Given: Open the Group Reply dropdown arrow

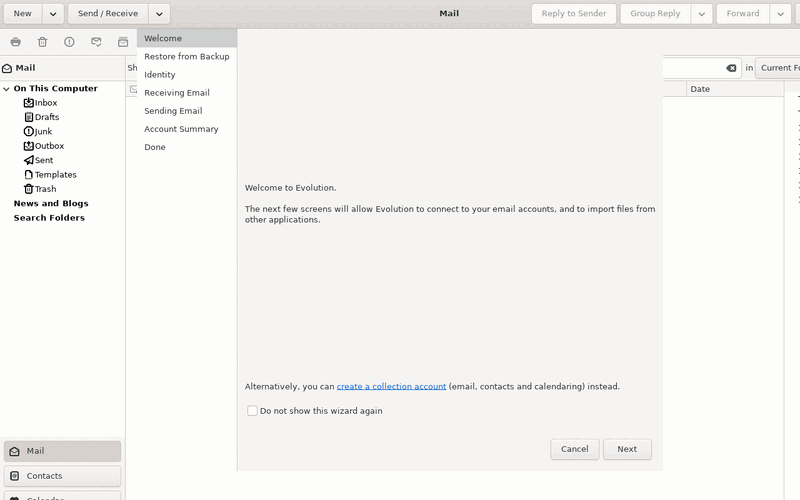Looking at the screenshot, I should click(x=702, y=14).
